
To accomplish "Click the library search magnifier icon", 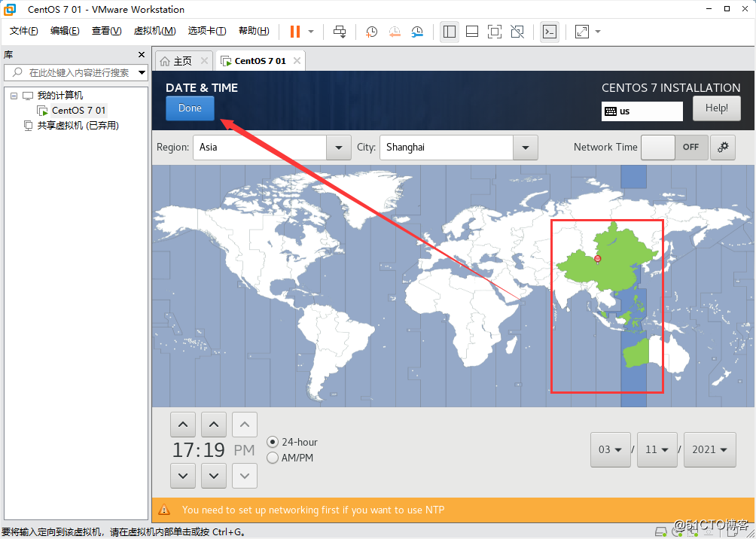I will point(17,73).
